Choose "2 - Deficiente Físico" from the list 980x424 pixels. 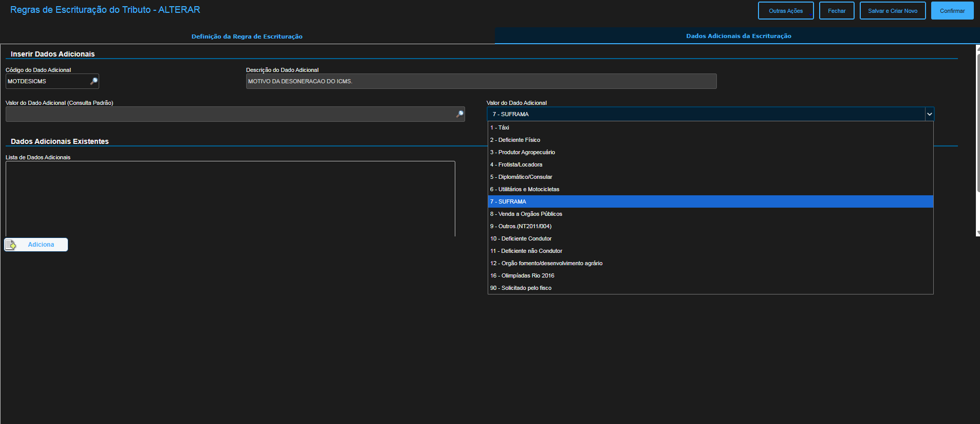[x=515, y=140]
